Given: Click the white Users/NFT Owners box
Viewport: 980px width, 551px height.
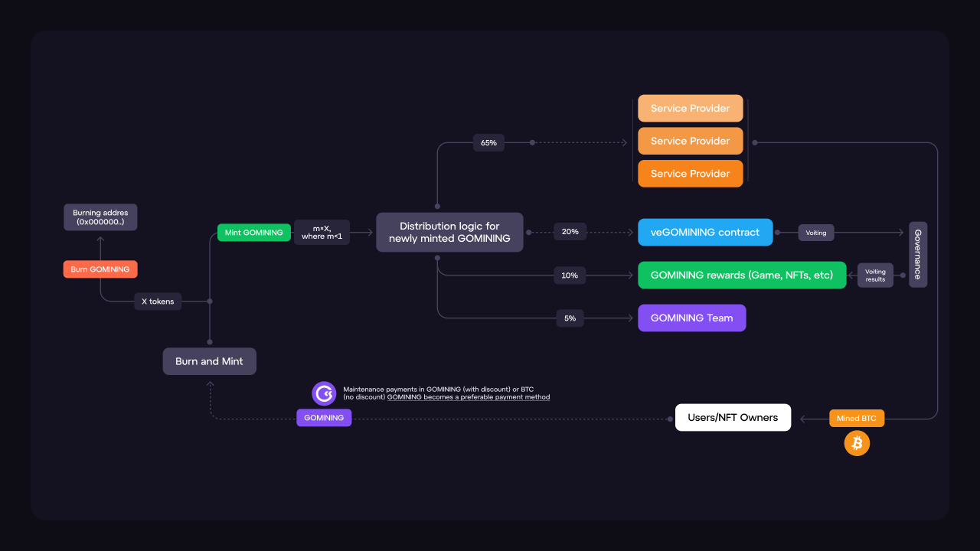Looking at the screenshot, I should click(733, 418).
